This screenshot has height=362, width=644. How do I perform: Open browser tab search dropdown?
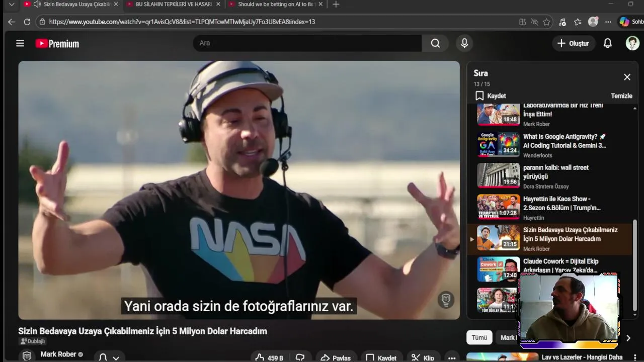(x=12, y=5)
